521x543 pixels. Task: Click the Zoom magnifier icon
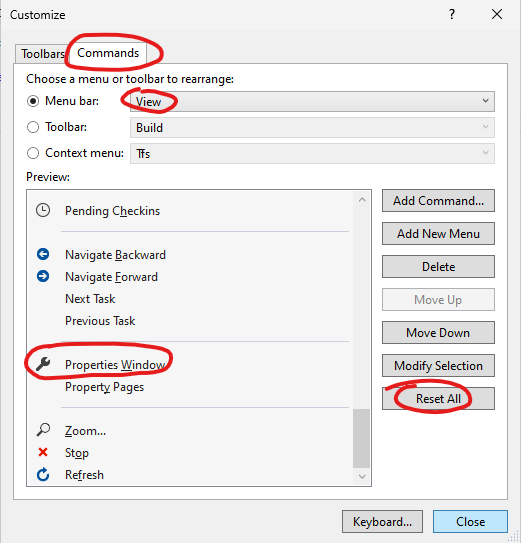coord(43,430)
